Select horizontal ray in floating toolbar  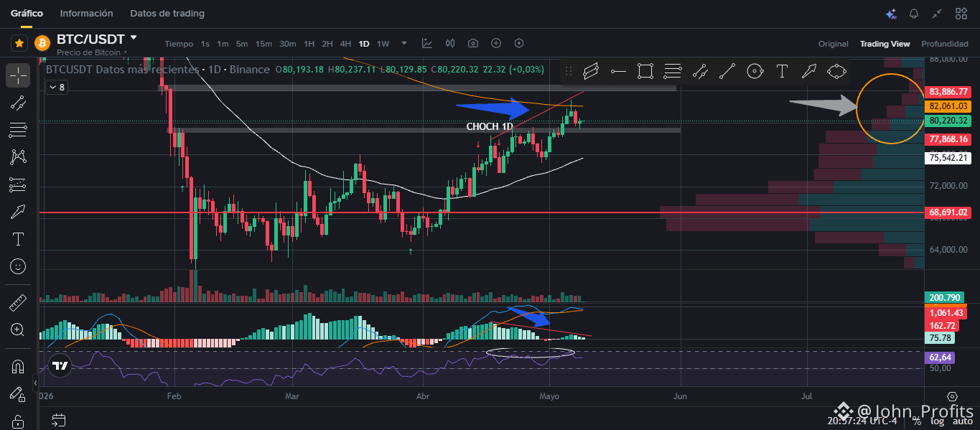pyautogui.click(x=618, y=71)
